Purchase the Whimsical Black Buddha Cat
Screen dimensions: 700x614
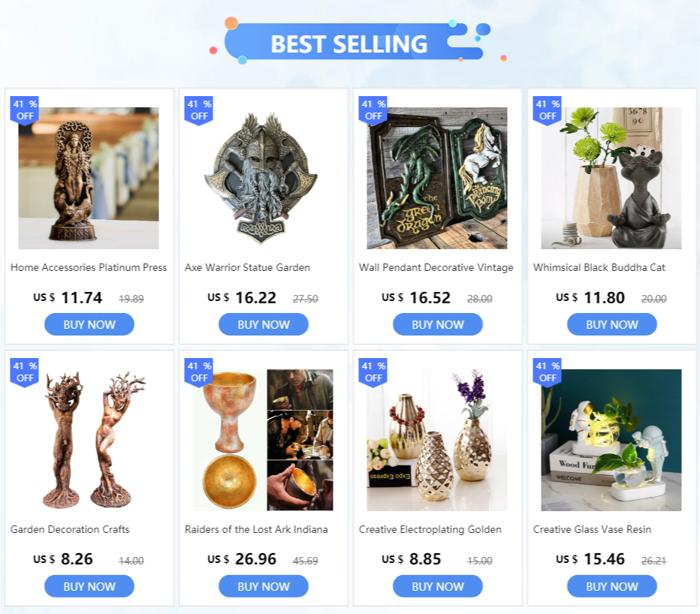(612, 324)
